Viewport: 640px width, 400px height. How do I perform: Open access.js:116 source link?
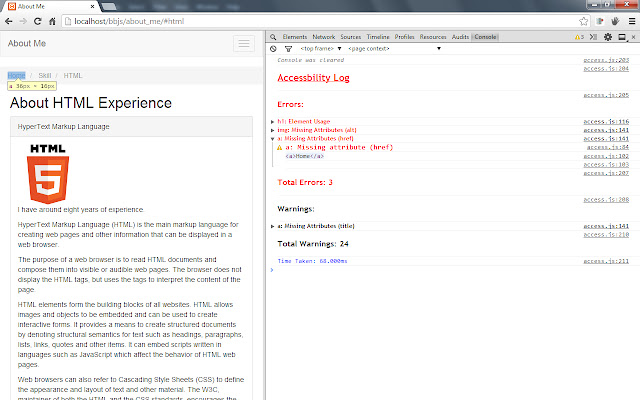click(x=606, y=121)
